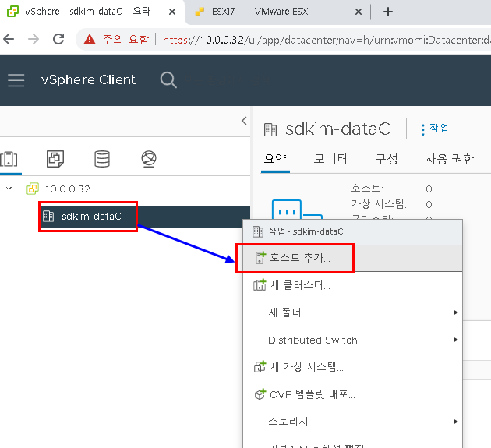Click the datacenter icon beside sdkim-dataC title
This screenshot has height=448, width=491.
coord(270,129)
